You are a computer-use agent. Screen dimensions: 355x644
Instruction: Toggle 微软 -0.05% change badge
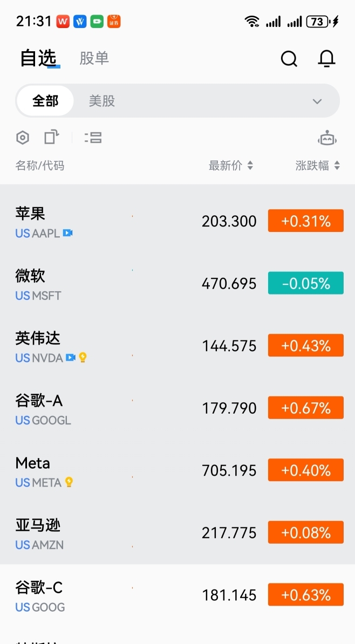[x=306, y=283]
